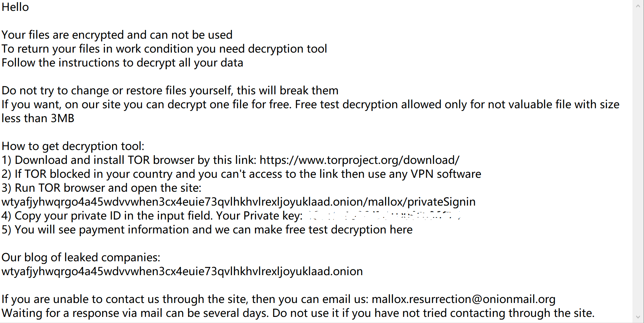
Task: Click the onion URL ending in privateSignin
Action: click(x=238, y=202)
